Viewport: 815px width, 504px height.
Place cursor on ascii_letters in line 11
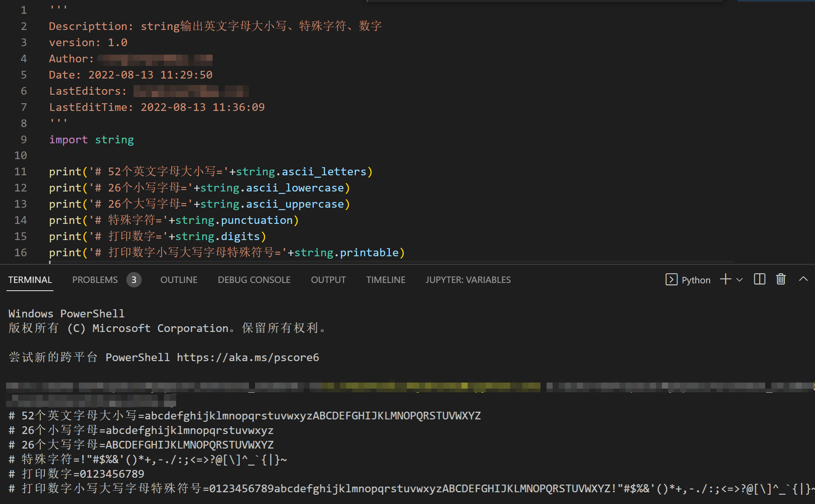(x=324, y=172)
